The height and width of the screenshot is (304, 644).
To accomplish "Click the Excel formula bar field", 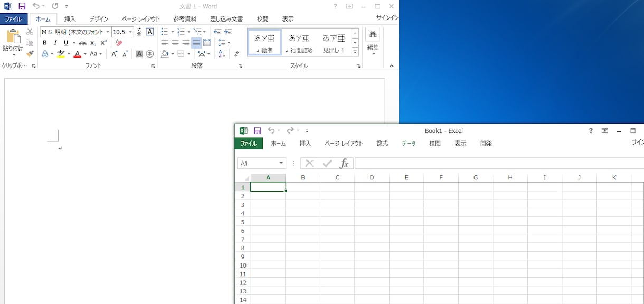I will (499, 164).
